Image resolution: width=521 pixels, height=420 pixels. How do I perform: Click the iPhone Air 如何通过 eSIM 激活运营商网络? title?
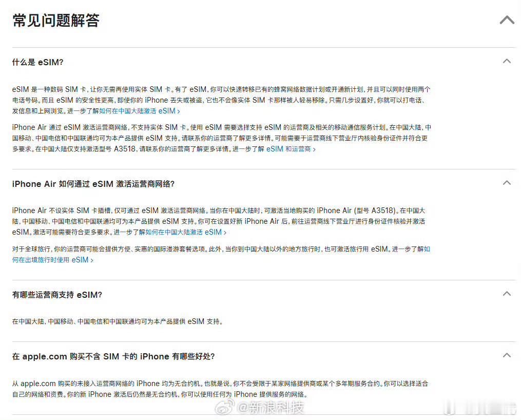point(93,184)
